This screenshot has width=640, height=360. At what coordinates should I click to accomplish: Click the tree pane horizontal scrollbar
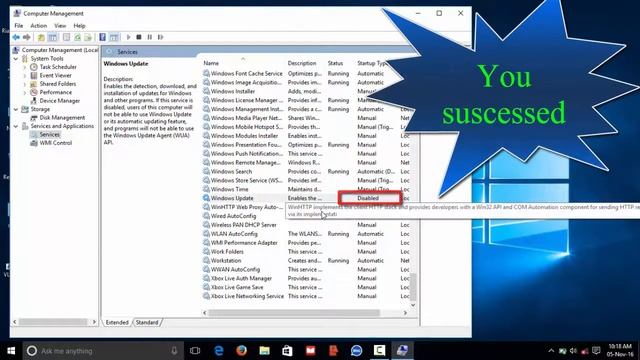click(x=53, y=322)
